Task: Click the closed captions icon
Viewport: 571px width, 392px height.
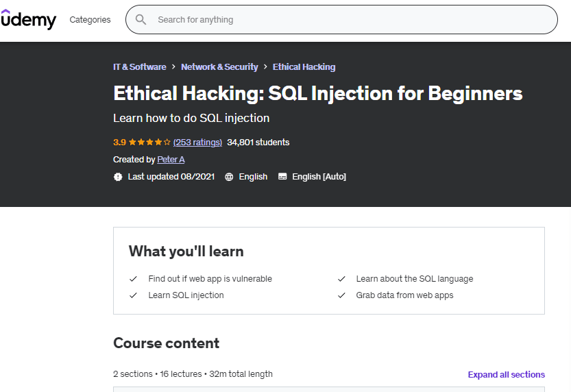Action: click(x=282, y=177)
